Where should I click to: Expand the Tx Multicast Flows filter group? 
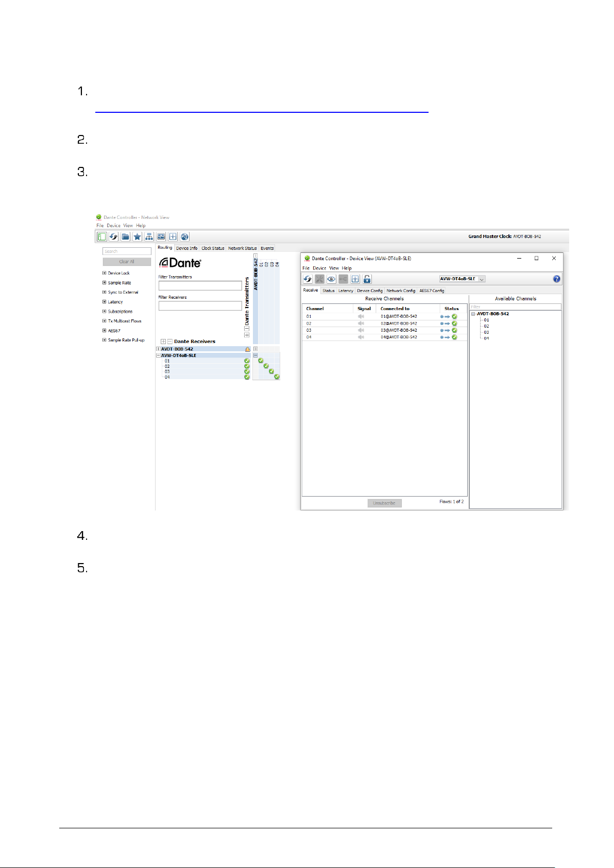[x=104, y=321]
